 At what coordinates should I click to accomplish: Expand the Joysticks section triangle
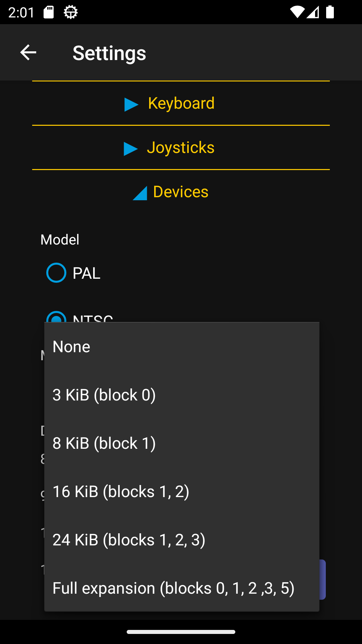(130, 149)
